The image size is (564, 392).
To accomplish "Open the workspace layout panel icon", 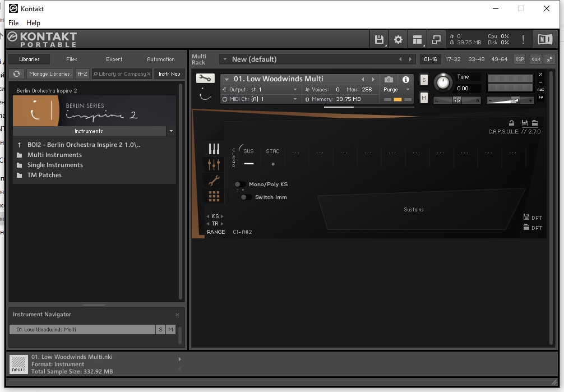I will (x=417, y=39).
